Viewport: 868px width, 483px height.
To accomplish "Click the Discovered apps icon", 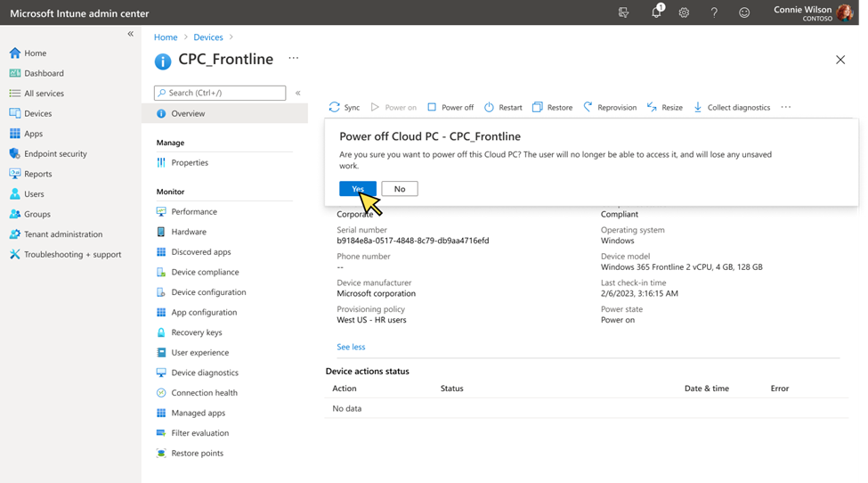I will point(161,252).
